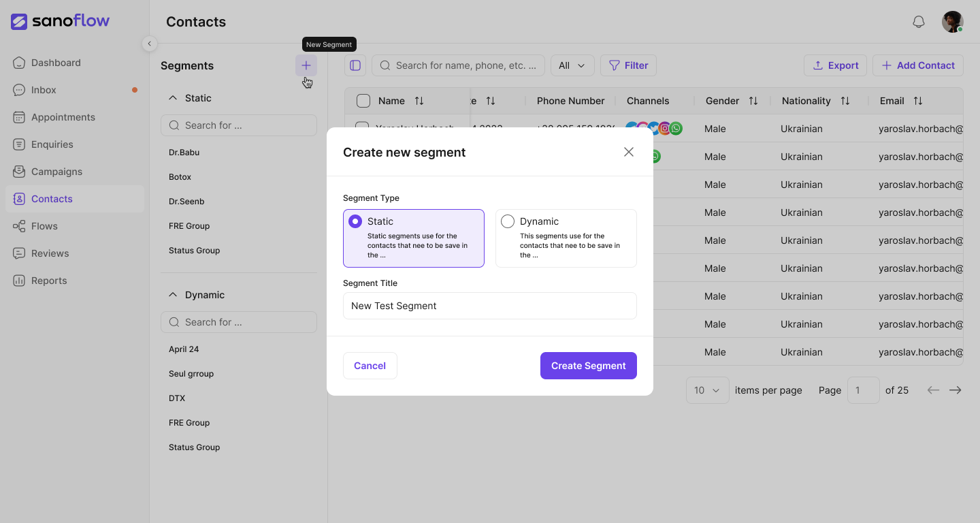Open the Reviews page
980x523 pixels.
click(x=74, y=253)
